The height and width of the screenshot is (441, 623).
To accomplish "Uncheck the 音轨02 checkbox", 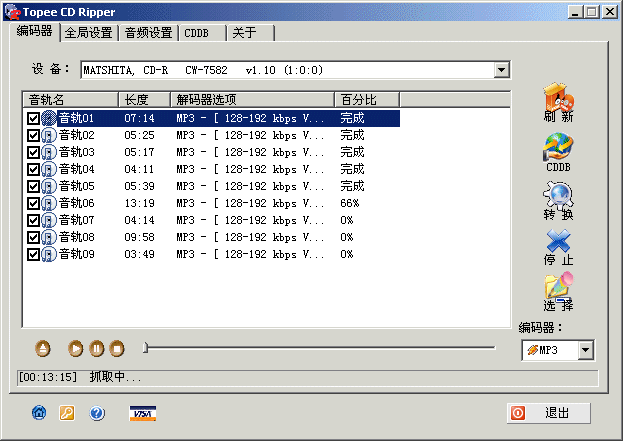I will 33,135.
